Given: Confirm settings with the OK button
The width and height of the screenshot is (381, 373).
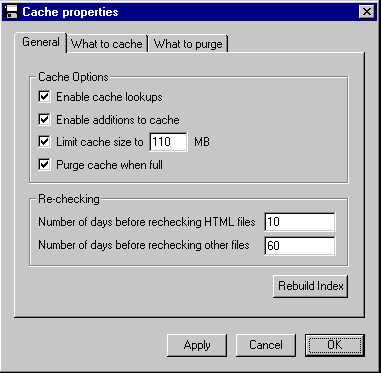Looking at the screenshot, I should (335, 345).
